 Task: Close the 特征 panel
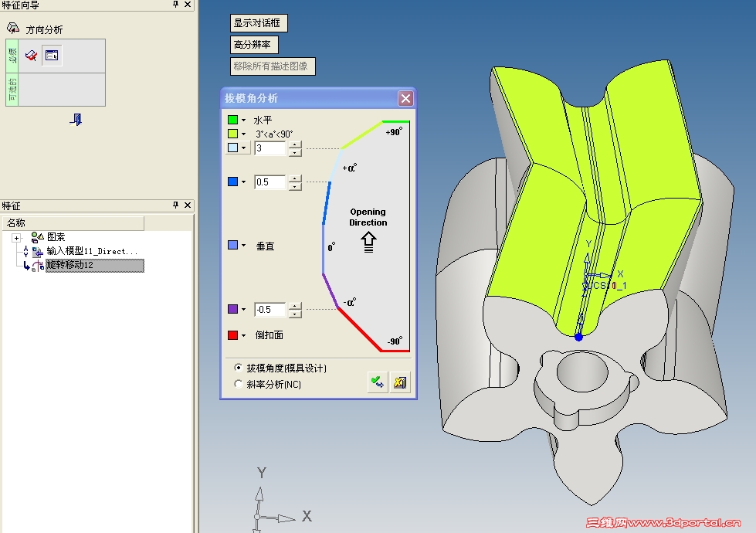pyautogui.click(x=188, y=205)
